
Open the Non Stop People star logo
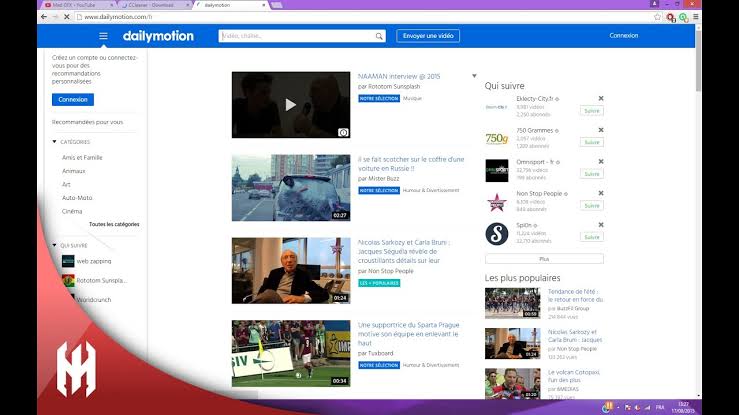click(x=497, y=202)
